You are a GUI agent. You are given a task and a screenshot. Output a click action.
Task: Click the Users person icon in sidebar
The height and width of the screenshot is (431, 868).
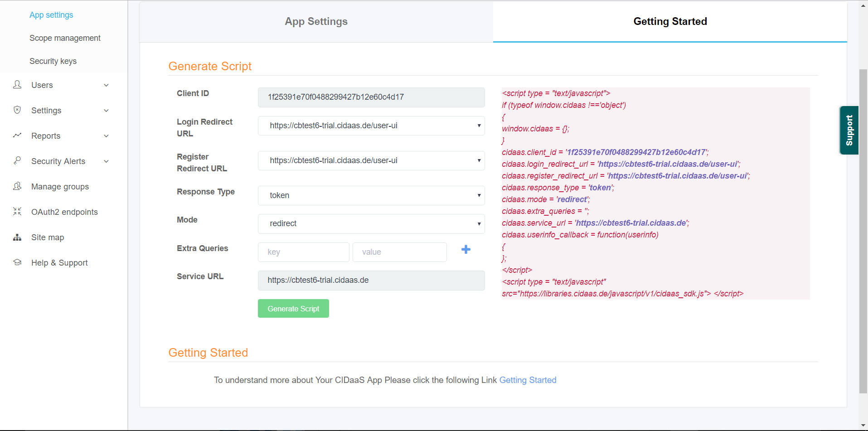17,85
